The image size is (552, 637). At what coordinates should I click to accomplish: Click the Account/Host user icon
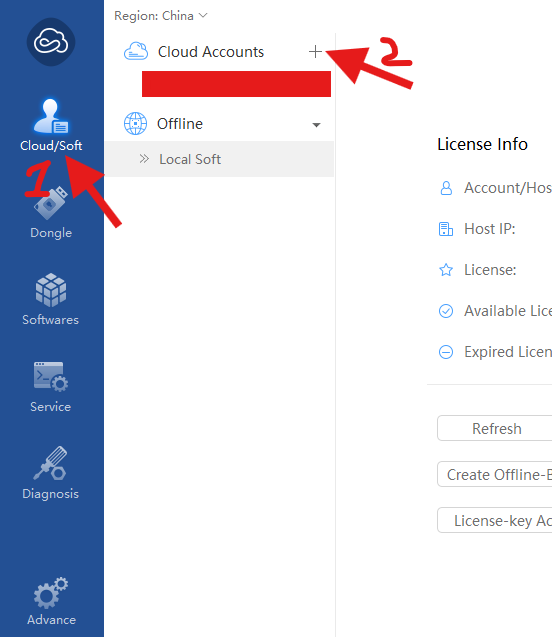pyautogui.click(x=446, y=188)
